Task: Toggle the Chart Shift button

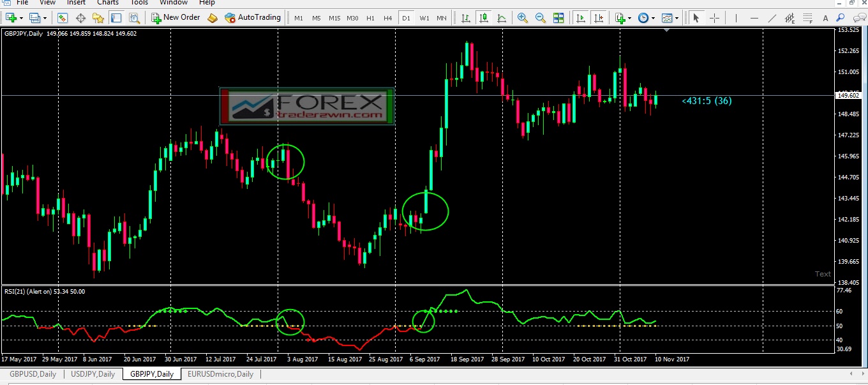Action: click(599, 18)
